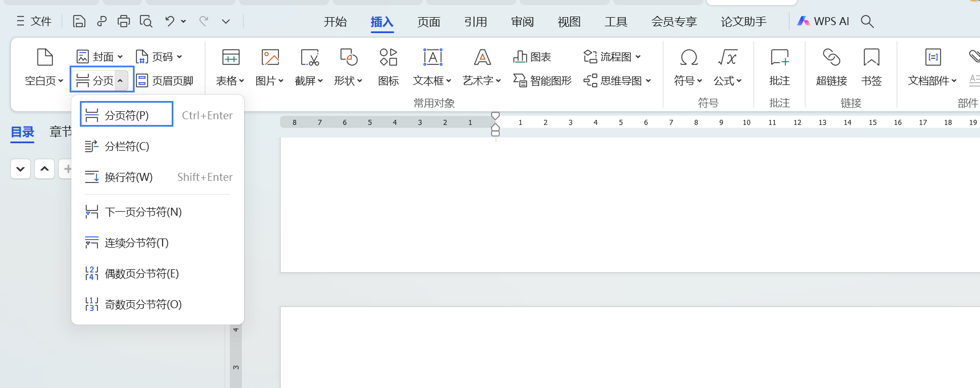Screen dimensions: 980x388
Task: Click the Shapes icon
Action: pyautogui.click(x=349, y=57)
